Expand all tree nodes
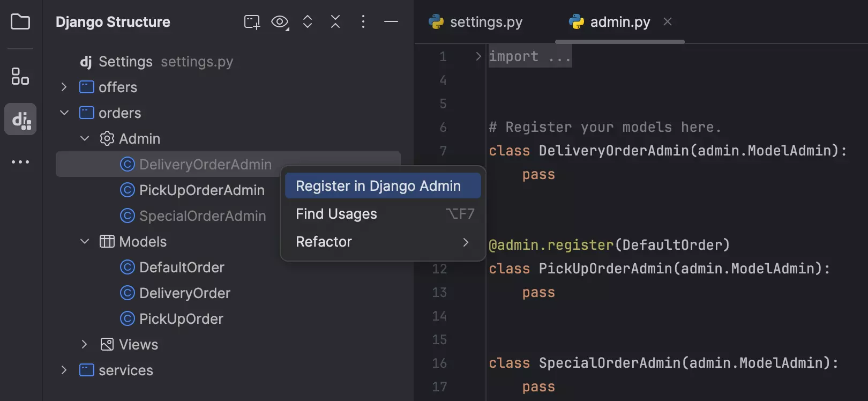Viewport: 868px width, 401px height. 308,22
